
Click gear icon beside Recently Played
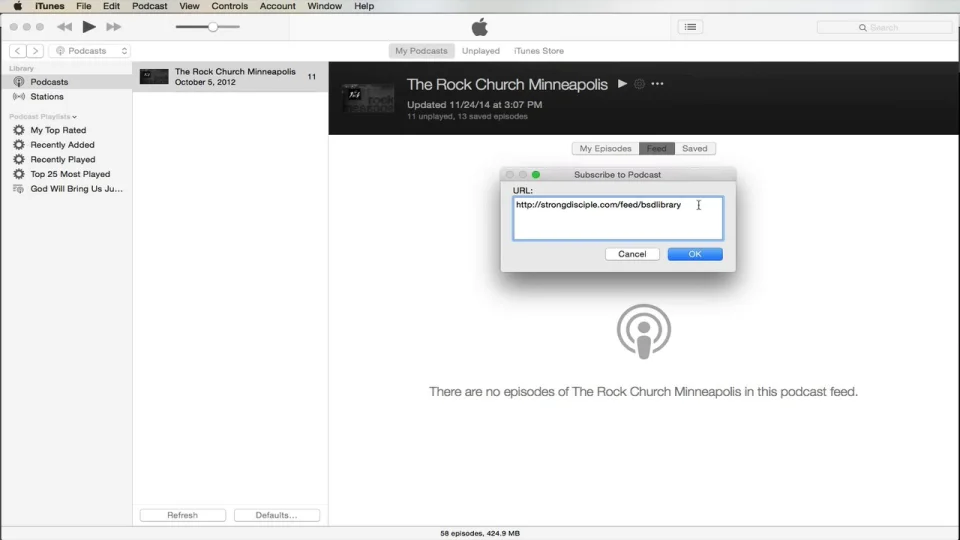(x=19, y=160)
